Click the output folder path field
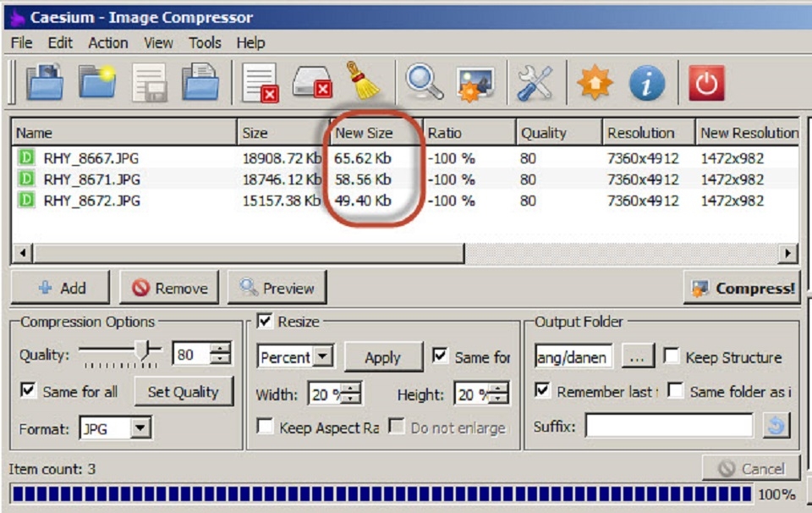Screen dimensions: 812x513 point(573,356)
